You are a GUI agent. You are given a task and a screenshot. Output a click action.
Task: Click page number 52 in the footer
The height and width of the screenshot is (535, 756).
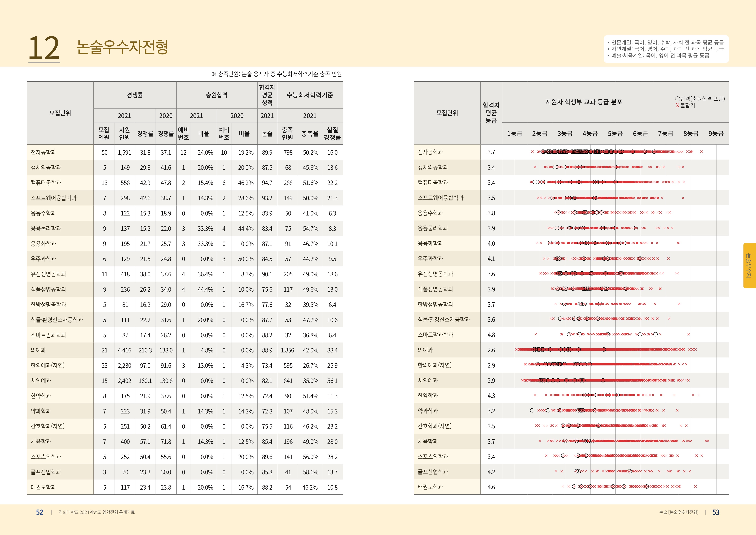coord(39,512)
